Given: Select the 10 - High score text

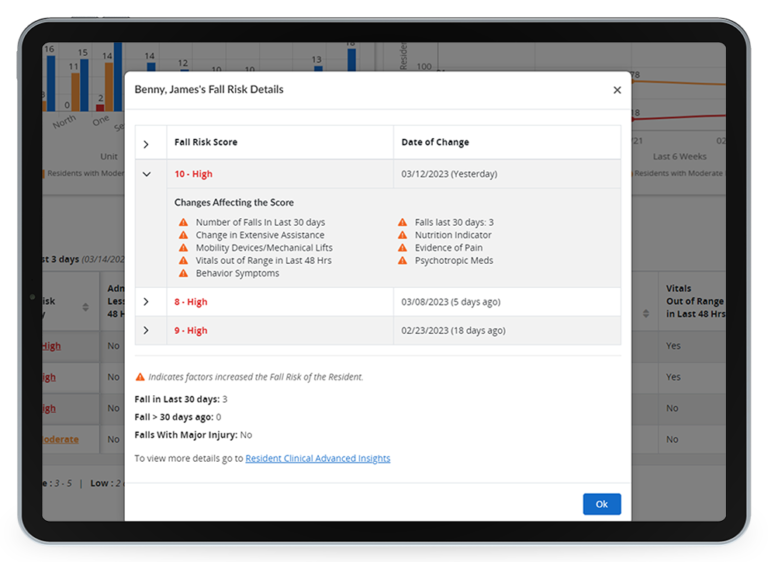Looking at the screenshot, I should (x=193, y=174).
